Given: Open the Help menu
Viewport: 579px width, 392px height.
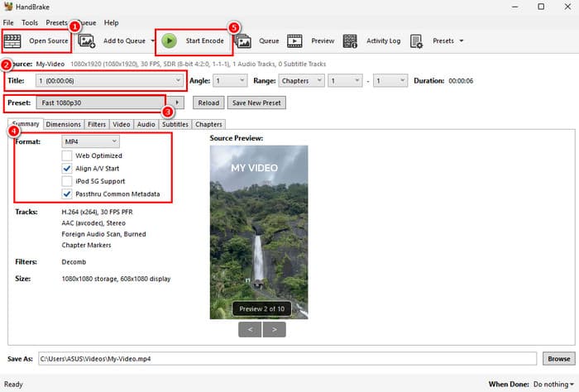Looking at the screenshot, I should 111,22.
